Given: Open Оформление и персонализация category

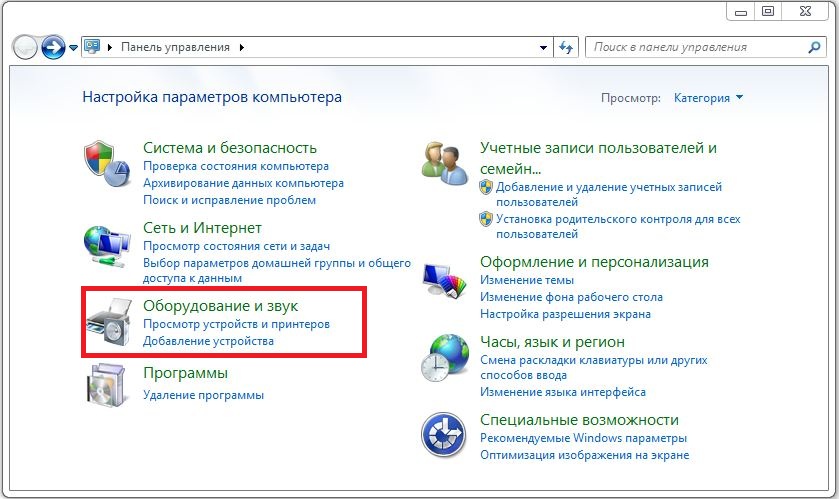Looking at the screenshot, I should [x=594, y=262].
